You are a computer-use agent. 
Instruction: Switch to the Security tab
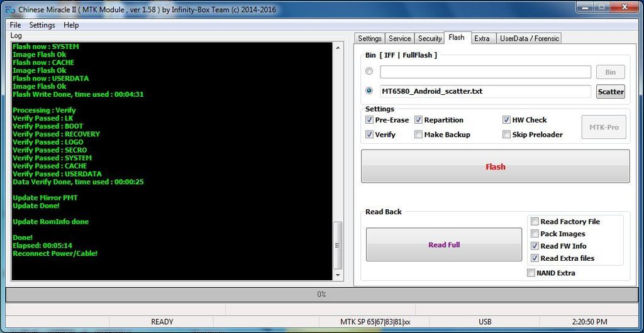[430, 38]
